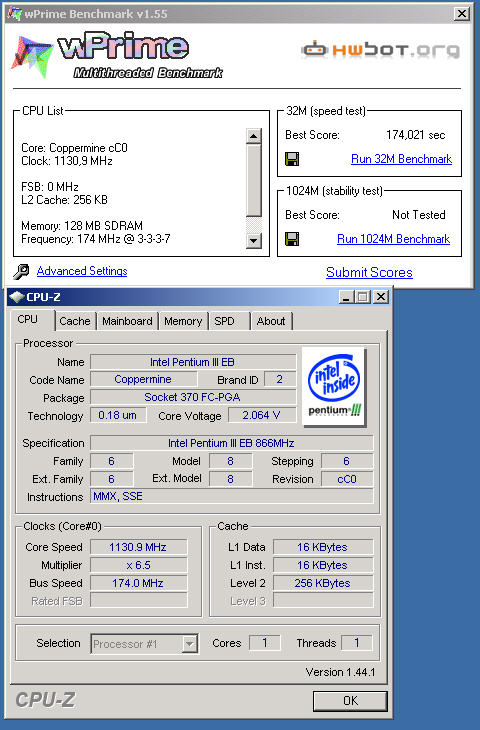
Task: Click the Intel Inside Pentium III logo
Action: coord(334,387)
